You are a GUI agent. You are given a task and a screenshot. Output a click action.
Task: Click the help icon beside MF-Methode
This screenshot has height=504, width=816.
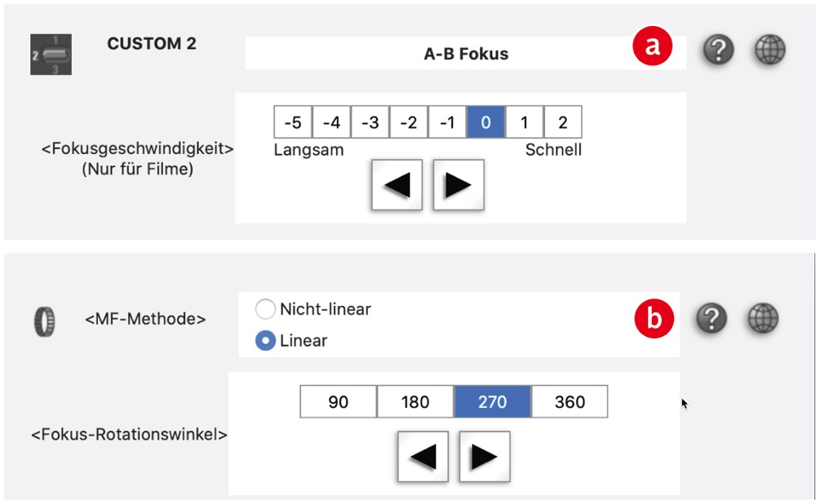tap(712, 319)
